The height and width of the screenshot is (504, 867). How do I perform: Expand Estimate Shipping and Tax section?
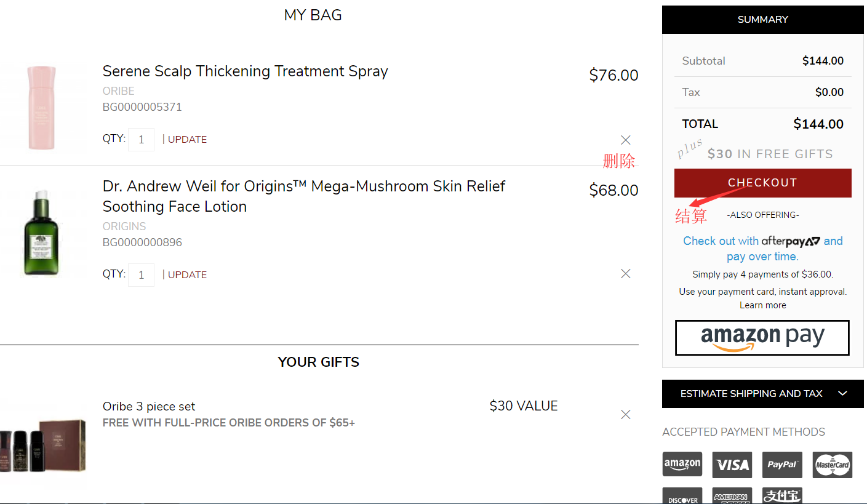[x=762, y=394]
